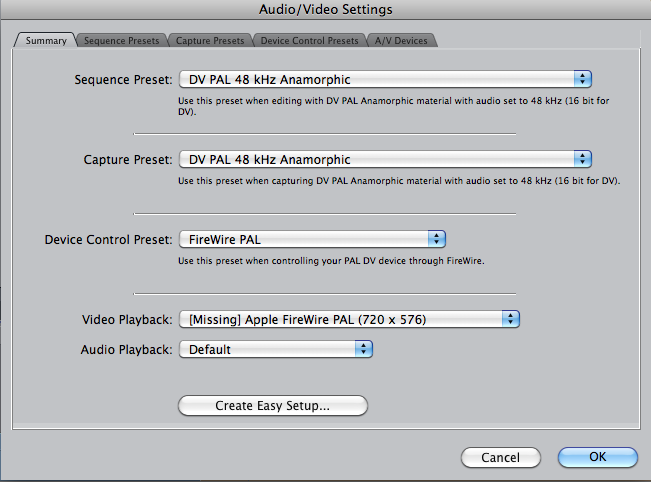Open the Sequence Presets tab
This screenshot has height=482, width=651.
121,41
